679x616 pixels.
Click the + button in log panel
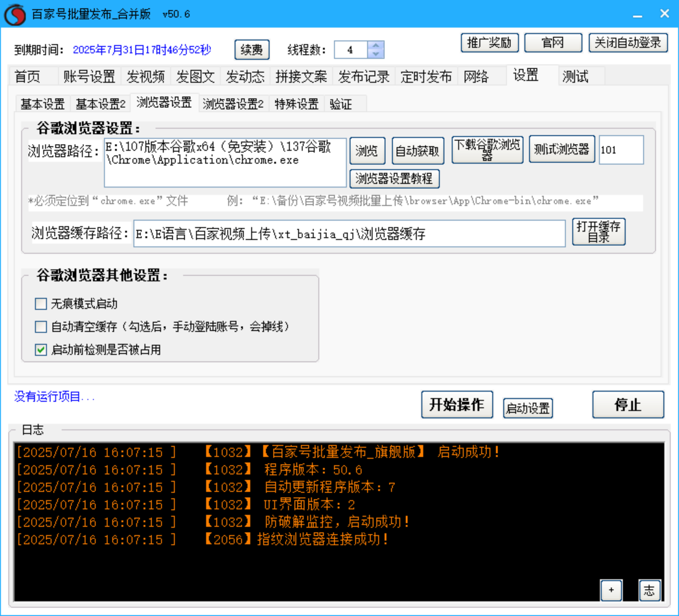point(611,590)
